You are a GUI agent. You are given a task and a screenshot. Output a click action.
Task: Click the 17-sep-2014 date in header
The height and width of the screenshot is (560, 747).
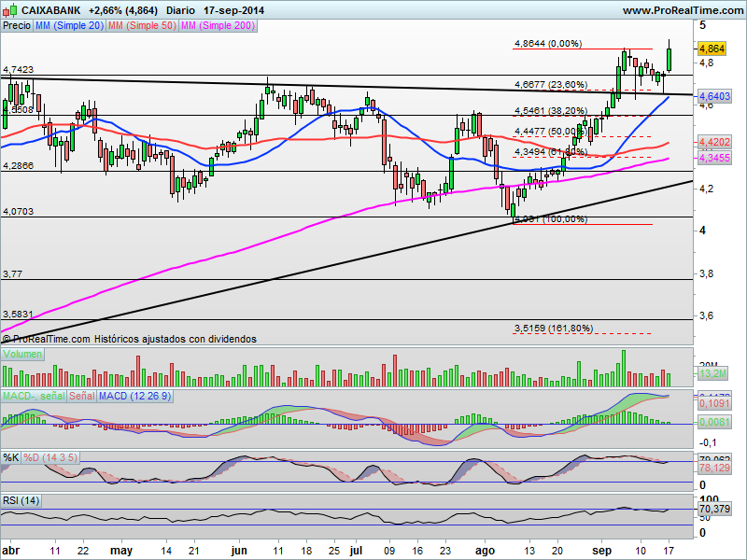(233, 10)
